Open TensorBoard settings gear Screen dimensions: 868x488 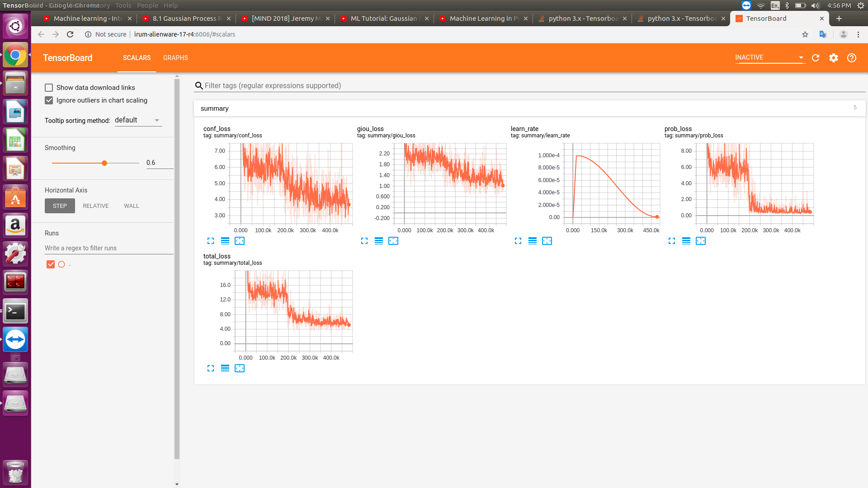pos(834,58)
